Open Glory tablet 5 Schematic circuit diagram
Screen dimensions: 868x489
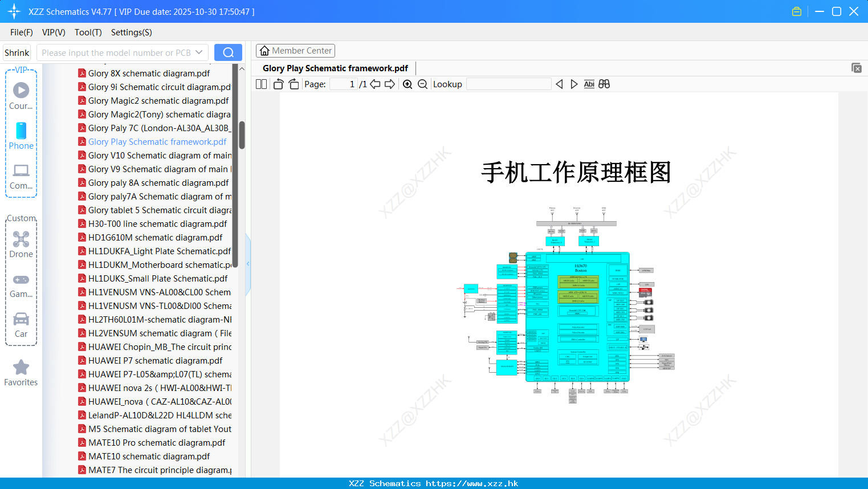pyautogui.click(x=154, y=210)
